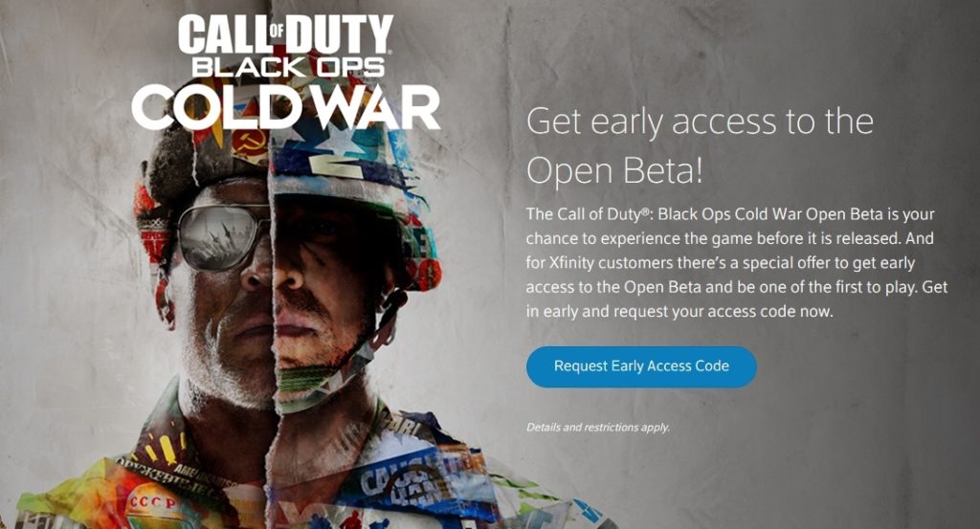The width and height of the screenshot is (980, 529).
Task: Click the Get early access to the heading
Action: tap(700, 121)
